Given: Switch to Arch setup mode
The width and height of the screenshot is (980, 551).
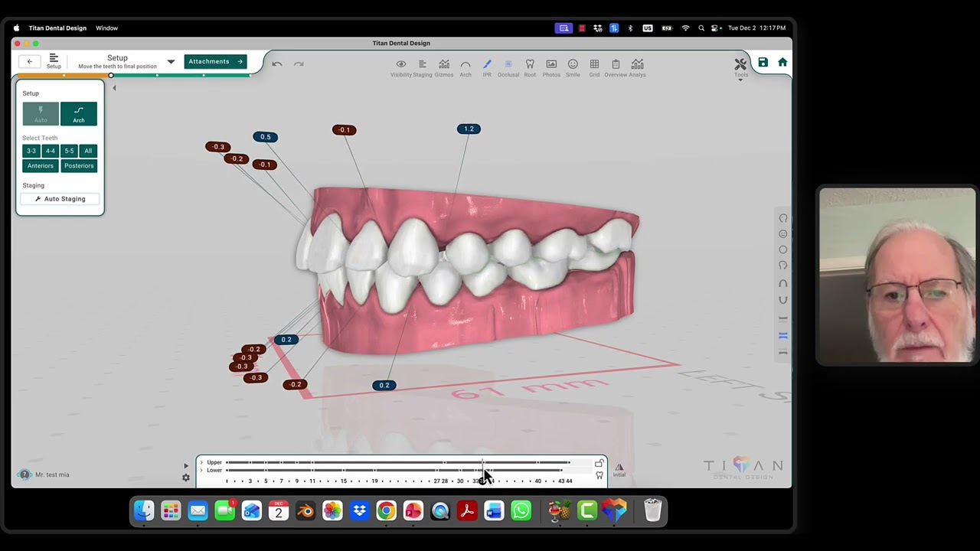Looking at the screenshot, I should (x=79, y=114).
